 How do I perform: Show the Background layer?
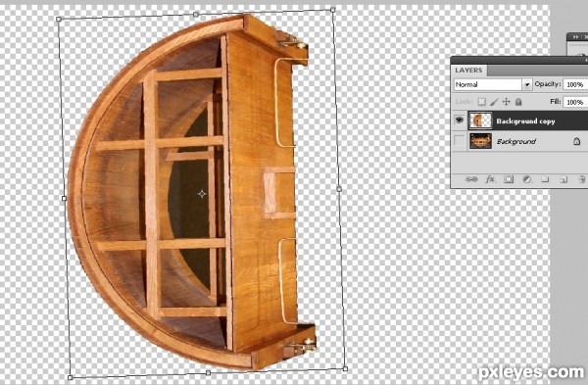pyautogui.click(x=460, y=141)
